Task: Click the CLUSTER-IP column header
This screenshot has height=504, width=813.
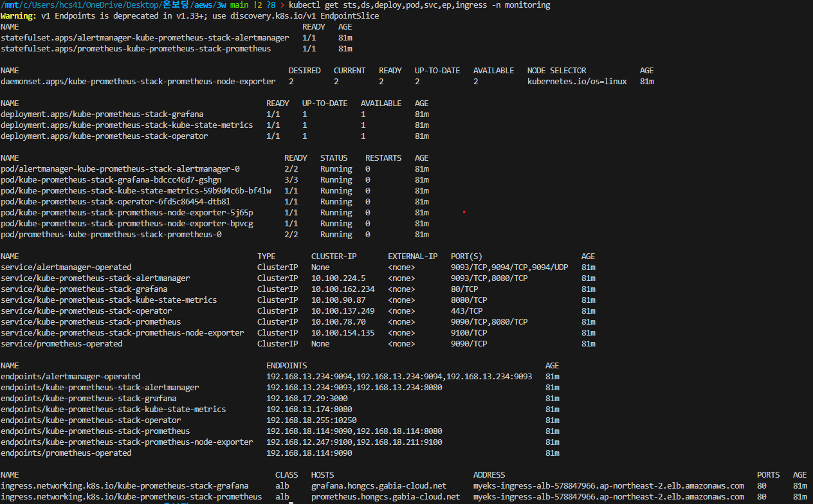Action: (334, 256)
